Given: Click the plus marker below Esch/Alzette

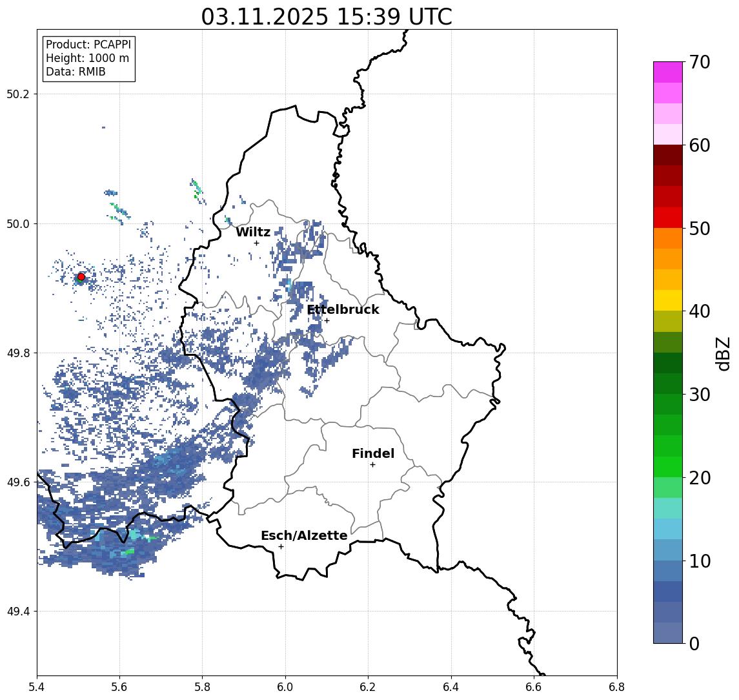Looking at the screenshot, I should coord(281,547).
